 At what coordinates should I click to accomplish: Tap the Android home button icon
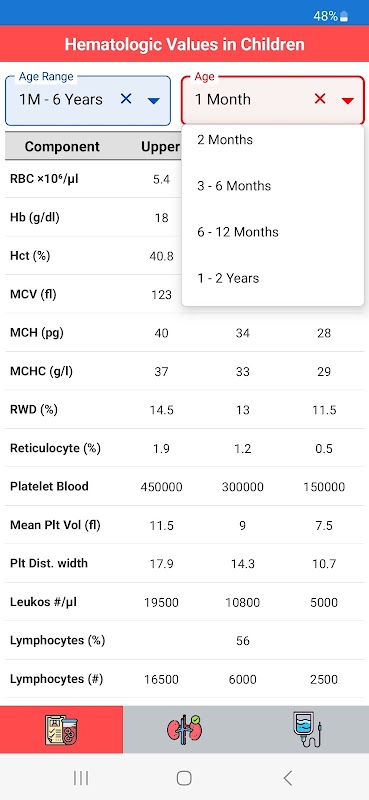click(184, 778)
